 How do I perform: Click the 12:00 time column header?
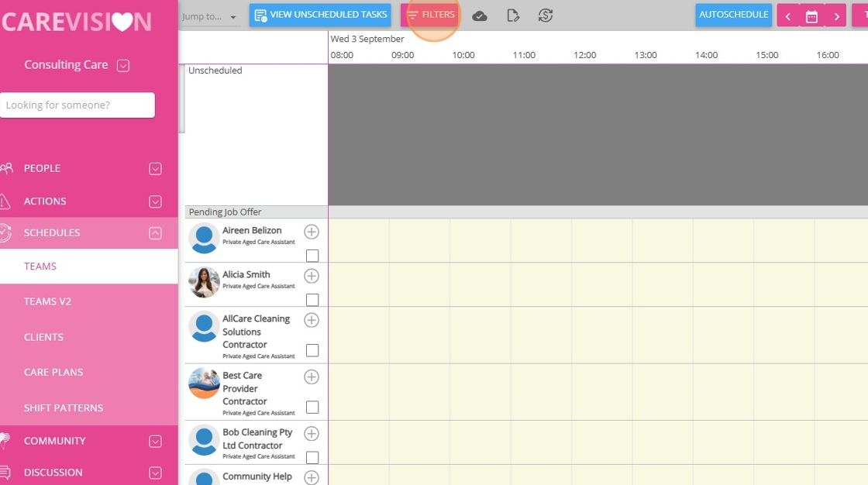[584, 55]
